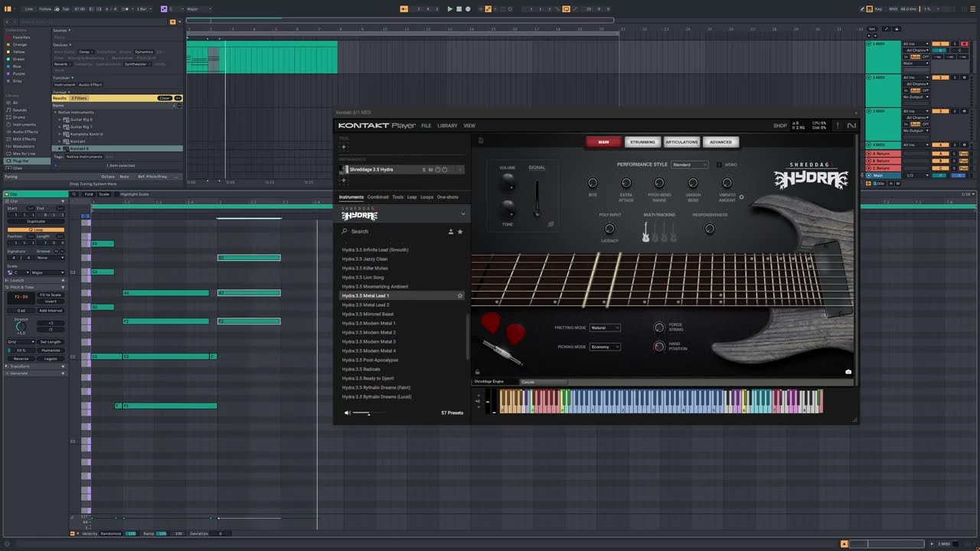Viewport: 980px width, 551px height.
Task: Clear the browser filters with Clear button
Action: pyautogui.click(x=165, y=98)
